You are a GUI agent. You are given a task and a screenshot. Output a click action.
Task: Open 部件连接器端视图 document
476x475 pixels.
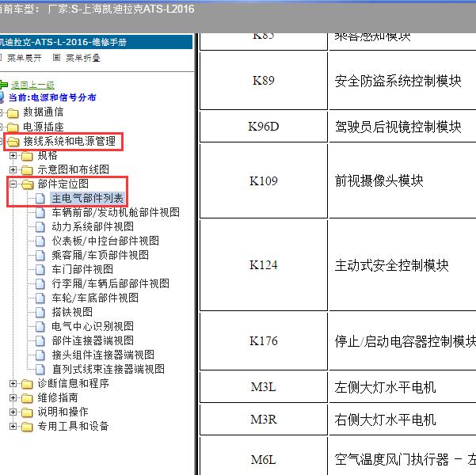(93, 341)
